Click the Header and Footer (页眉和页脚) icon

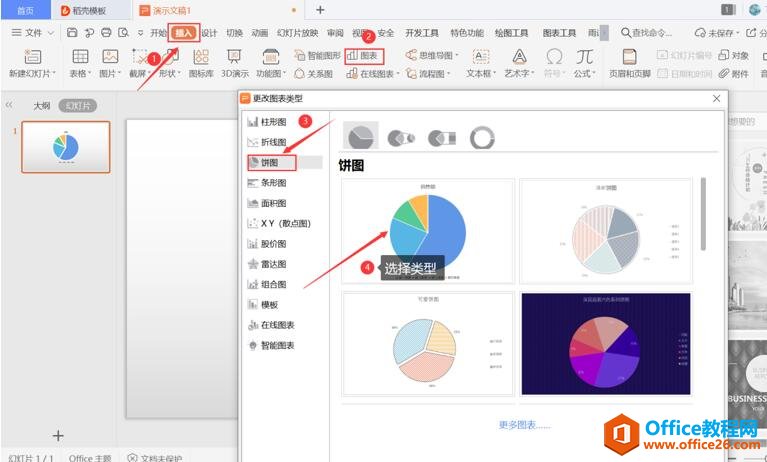(630, 57)
